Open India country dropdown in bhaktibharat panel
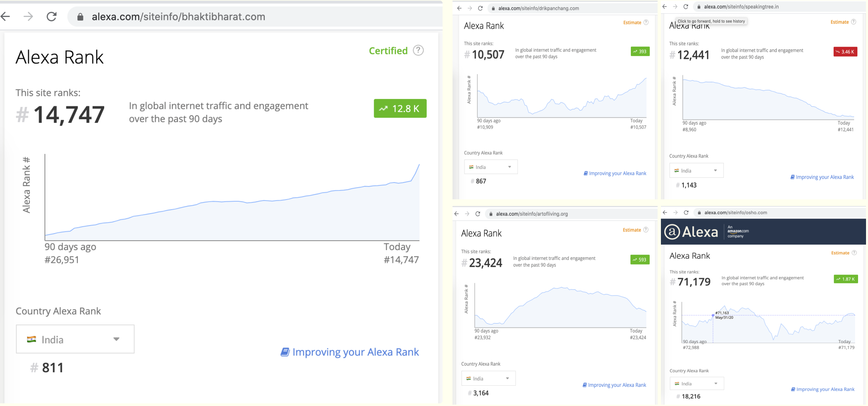This screenshot has height=406, width=868. point(75,339)
